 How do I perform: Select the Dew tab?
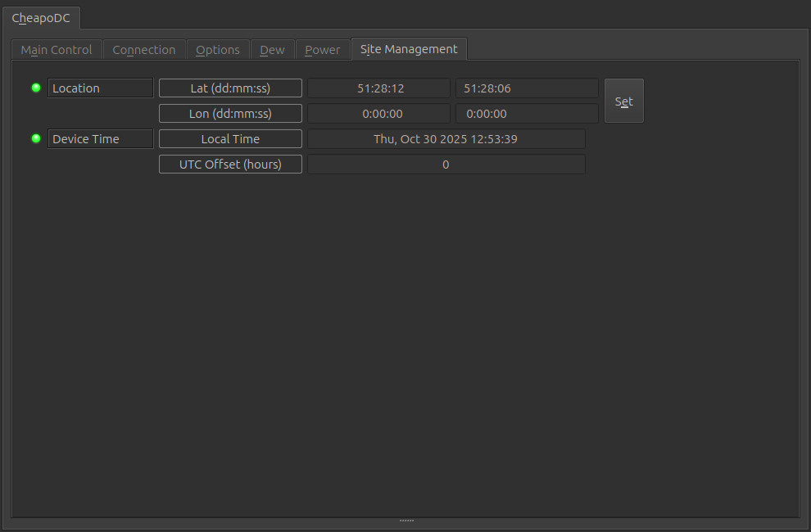click(x=272, y=50)
